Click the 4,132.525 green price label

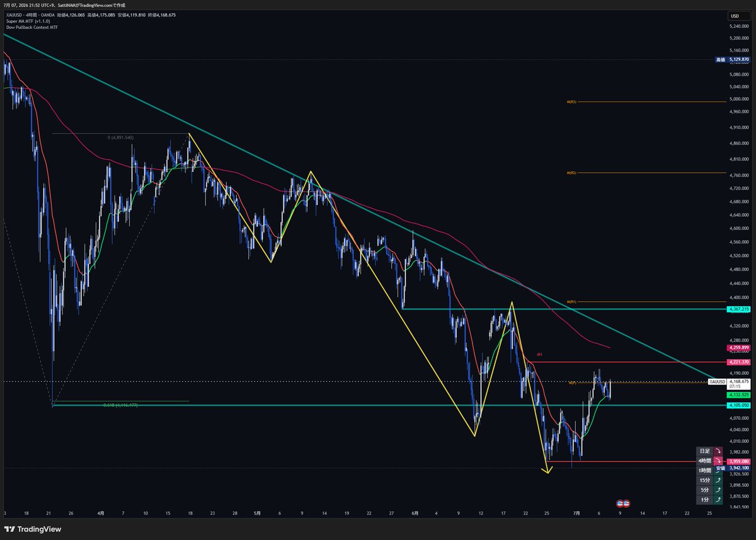(738, 394)
